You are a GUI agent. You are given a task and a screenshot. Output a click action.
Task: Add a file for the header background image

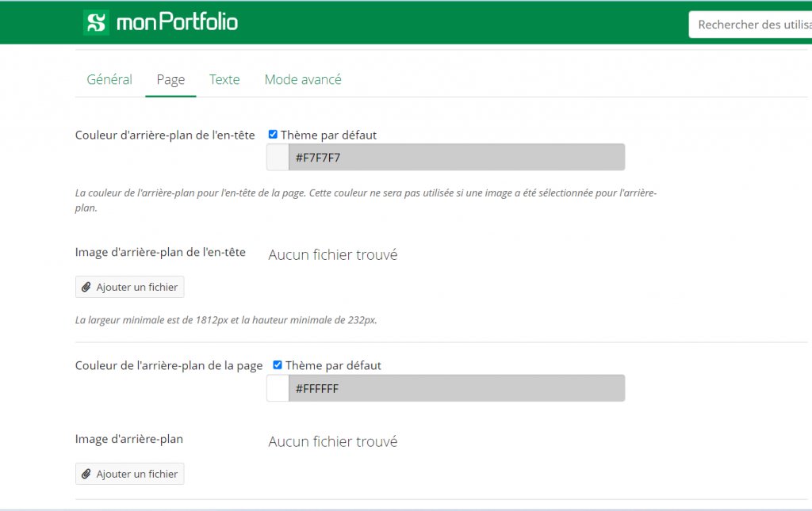(x=130, y=287)
